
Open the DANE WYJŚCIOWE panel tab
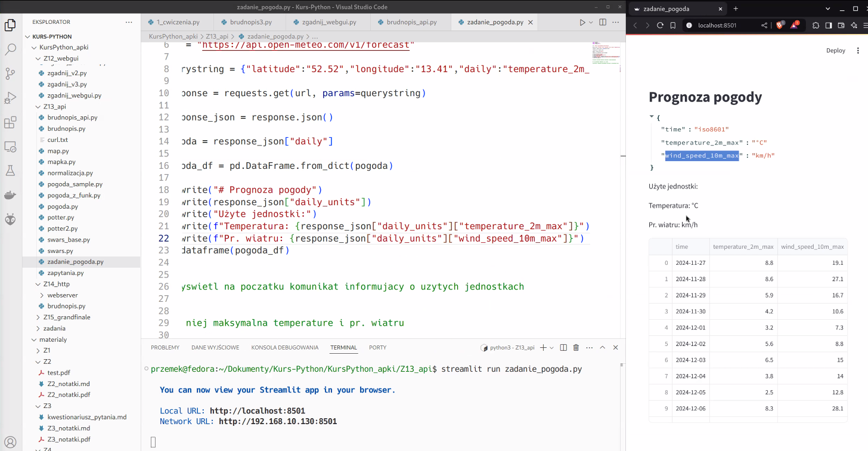215,347
